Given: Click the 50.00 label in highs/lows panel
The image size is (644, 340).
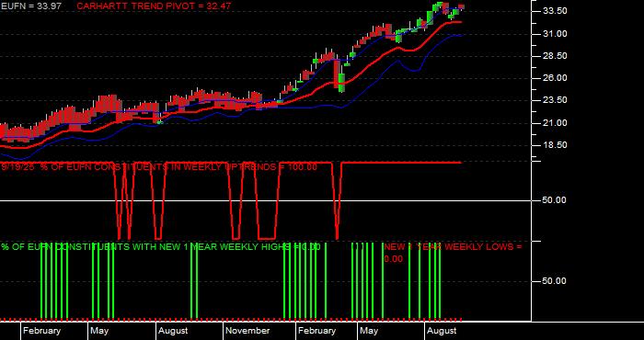Looking at the screenshot, I should tap(555, 281).
